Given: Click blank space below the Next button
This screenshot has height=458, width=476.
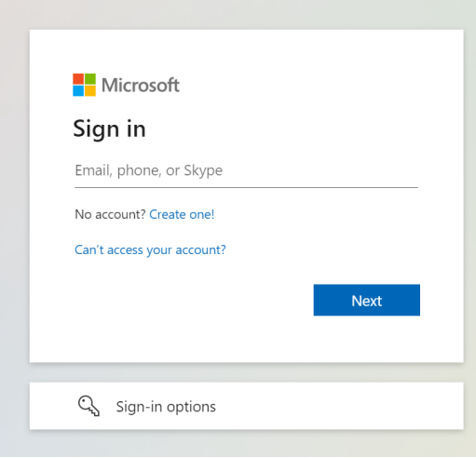Looking at the screenshot, I should pyautogui.click(x=367, y=338).
